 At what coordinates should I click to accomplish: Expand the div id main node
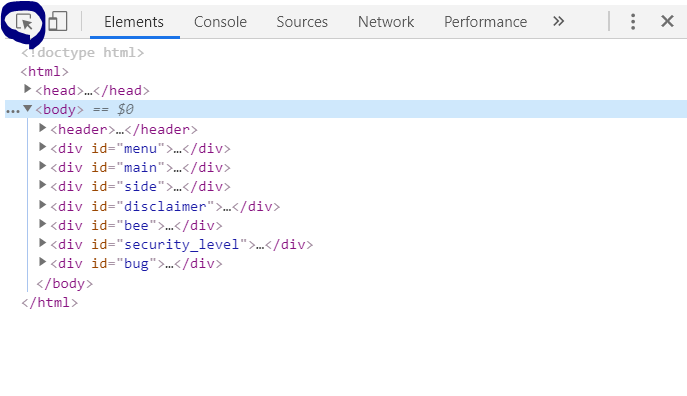click(x=42, y=166)
